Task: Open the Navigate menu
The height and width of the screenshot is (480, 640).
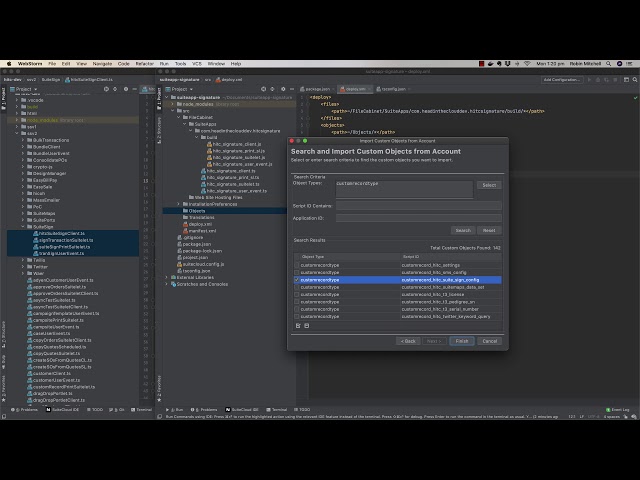Action: [x=102, y=64]
